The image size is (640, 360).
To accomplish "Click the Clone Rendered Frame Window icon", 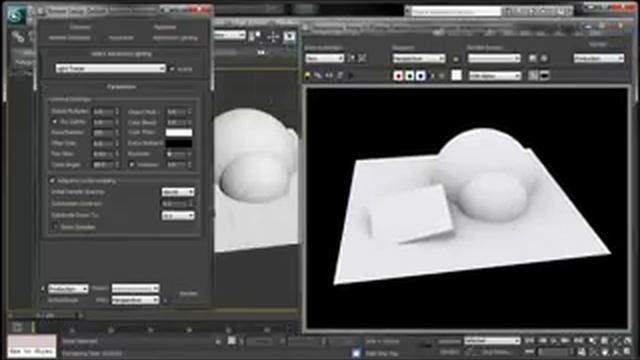I will pyautogui.click(x=329, y=76).
